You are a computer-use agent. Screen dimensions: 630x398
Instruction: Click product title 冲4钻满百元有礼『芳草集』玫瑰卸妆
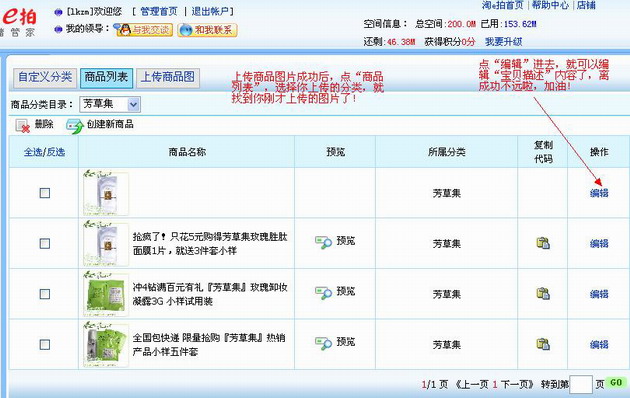(x=210, y=288)
